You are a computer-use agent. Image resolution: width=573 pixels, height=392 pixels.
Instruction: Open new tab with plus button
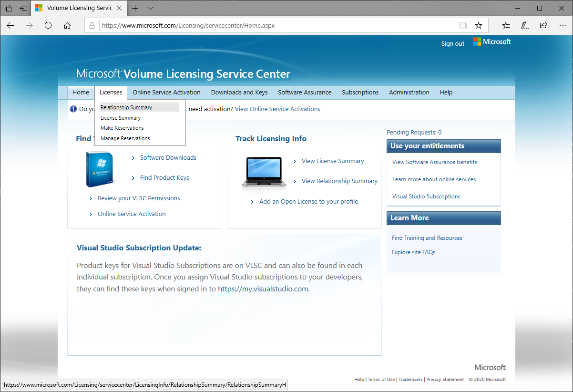pyautogui.click(x=135, y=8)
